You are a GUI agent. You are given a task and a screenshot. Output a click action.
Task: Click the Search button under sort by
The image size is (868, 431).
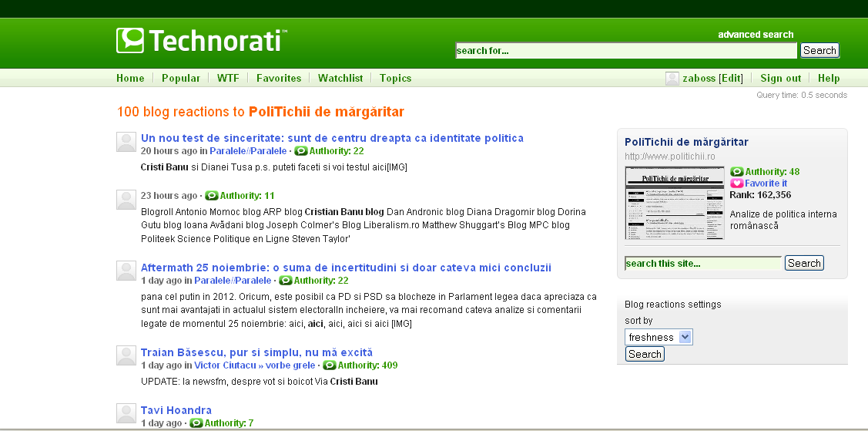[645, 354]
